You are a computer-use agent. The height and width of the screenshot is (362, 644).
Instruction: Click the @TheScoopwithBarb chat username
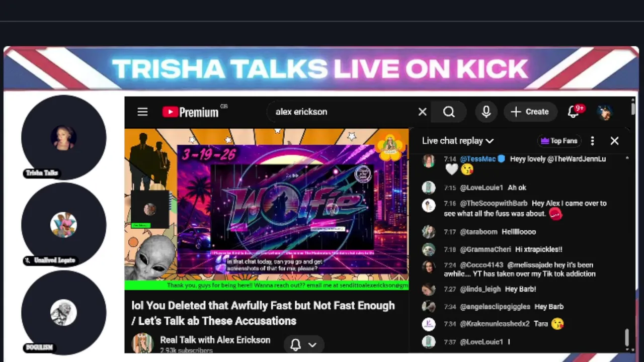coord(494,204)
